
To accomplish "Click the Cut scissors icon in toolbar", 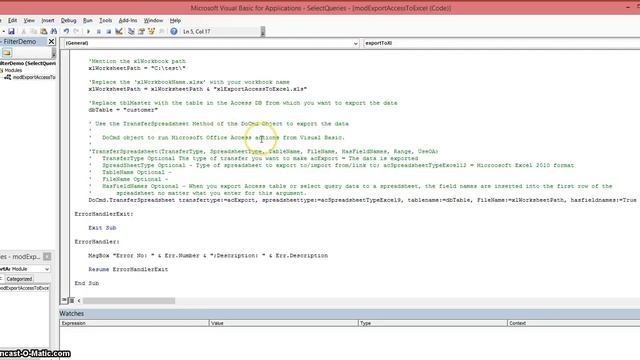I will (24, 31).
